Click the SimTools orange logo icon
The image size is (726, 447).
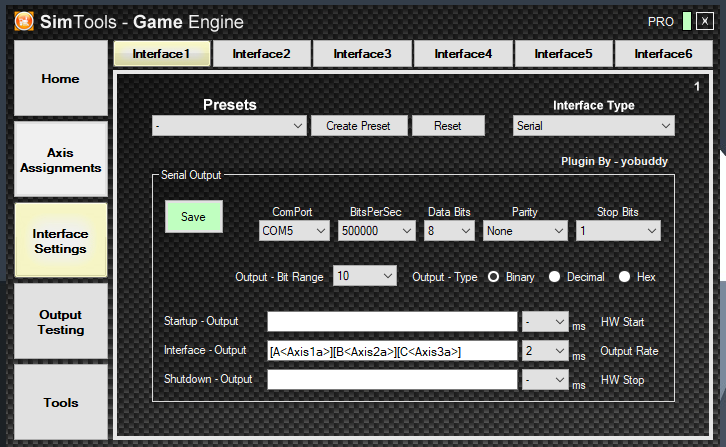point(24,21)
